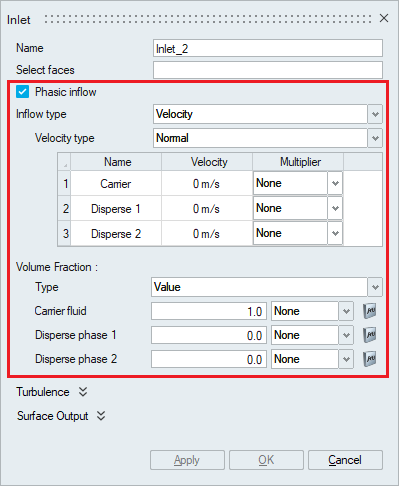
Task: Open function editor icon for Carrier fluid
Action: coord(370,311)
